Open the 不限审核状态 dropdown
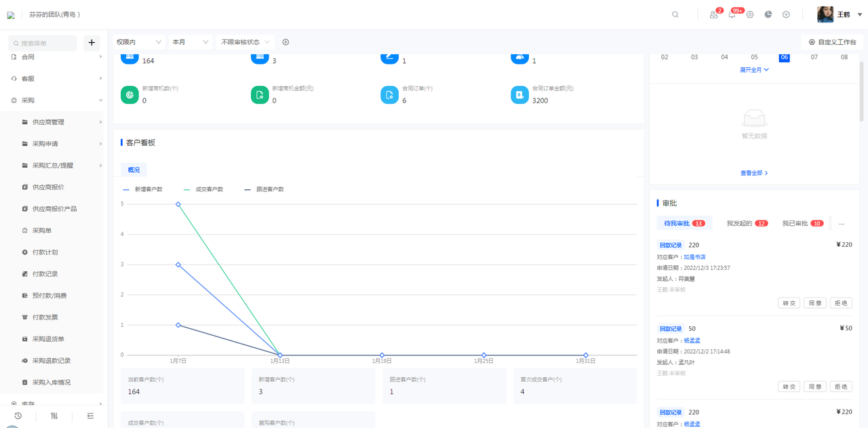This screenshot has width=868, height=428. pyautogui.click(x=245, y=42)
